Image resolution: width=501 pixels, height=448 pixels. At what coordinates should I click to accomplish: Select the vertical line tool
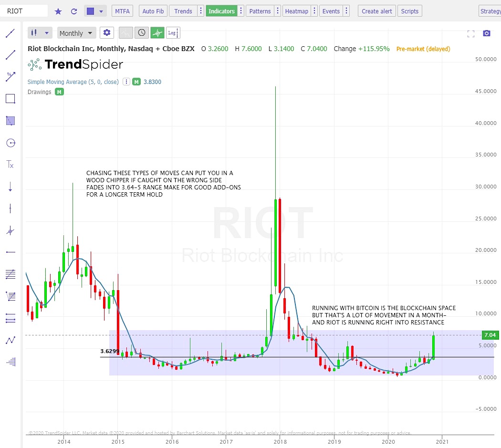pos(10,208)
